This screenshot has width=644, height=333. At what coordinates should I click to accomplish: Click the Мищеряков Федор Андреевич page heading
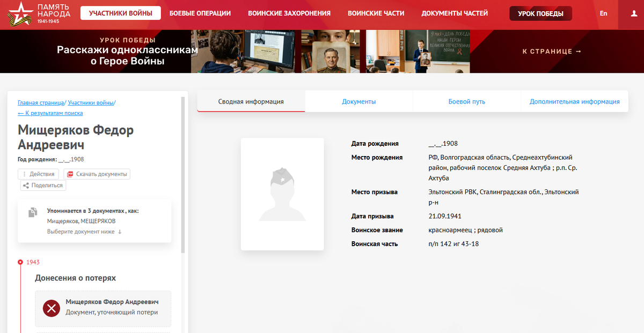coord(76,137)
